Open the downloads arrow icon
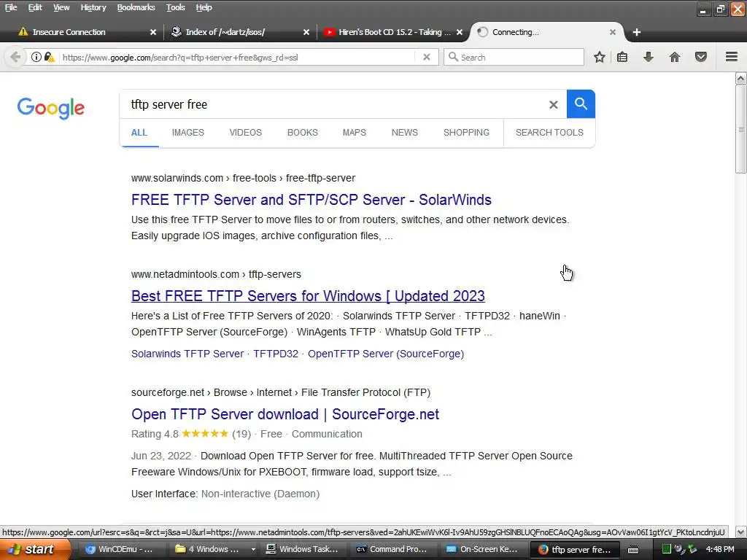 (x=649, y=57)
